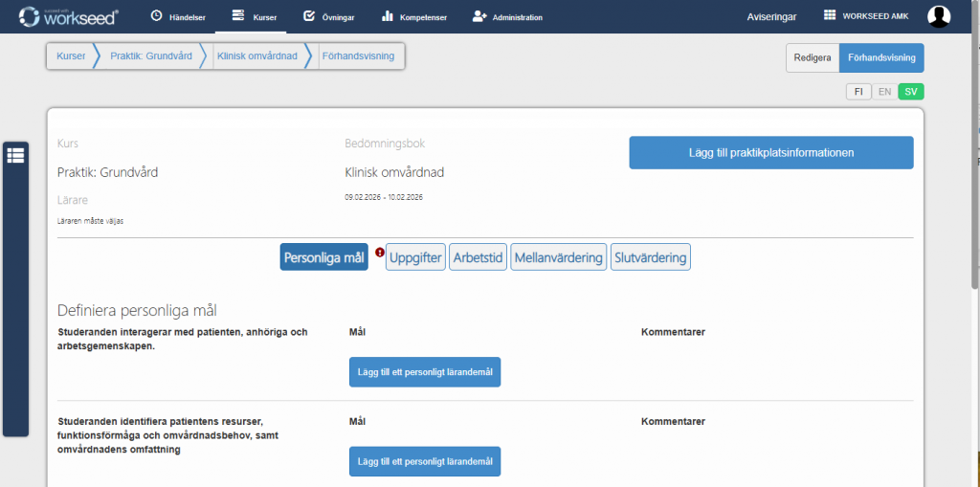This screenshot has width=980, height=487.
Task: Open Övningar in the top navigation
Action: pyautogui.click(x=328, y=17)
